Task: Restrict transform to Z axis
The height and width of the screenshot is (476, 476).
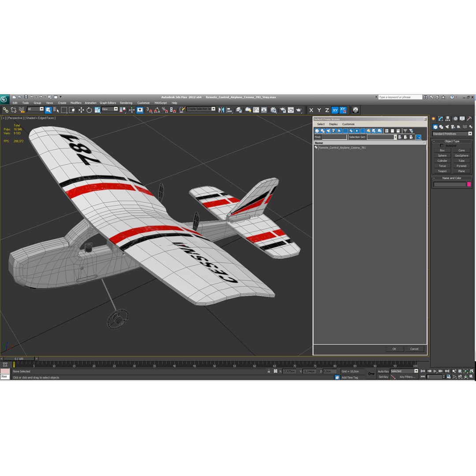Action: (327, 110)
